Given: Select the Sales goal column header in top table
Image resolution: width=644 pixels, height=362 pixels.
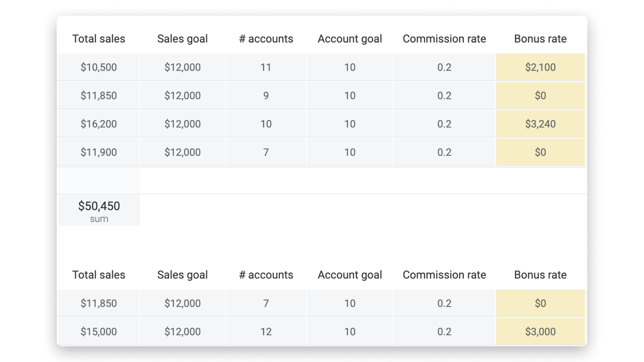Looking at the screenshot, I should point(182,39).
